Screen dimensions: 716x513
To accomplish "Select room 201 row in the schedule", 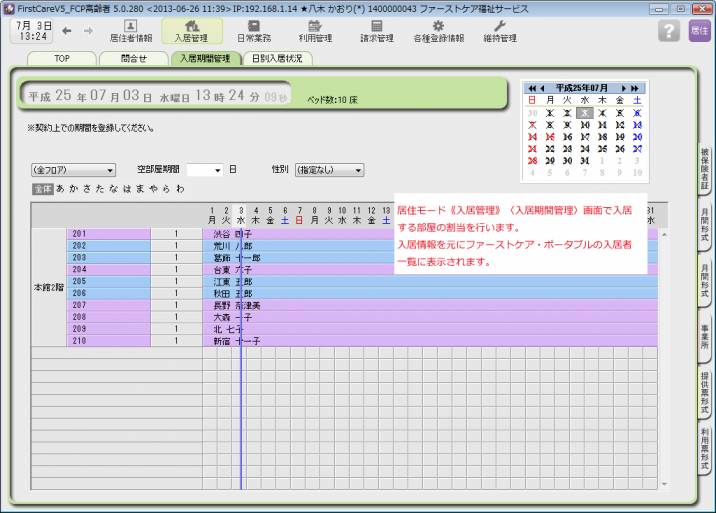I will 108,234.
